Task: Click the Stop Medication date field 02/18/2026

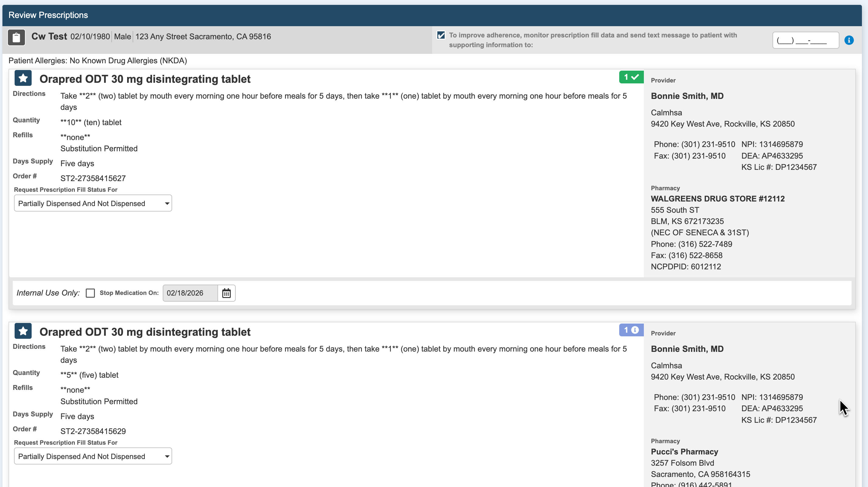Action: tap(190, 293)
